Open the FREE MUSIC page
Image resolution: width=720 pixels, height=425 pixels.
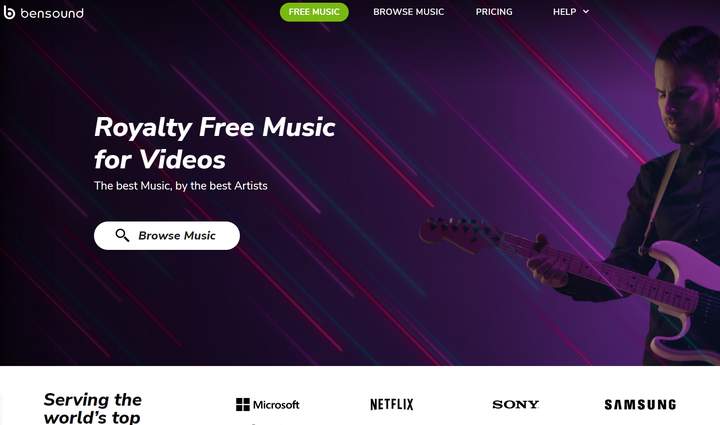314,12
